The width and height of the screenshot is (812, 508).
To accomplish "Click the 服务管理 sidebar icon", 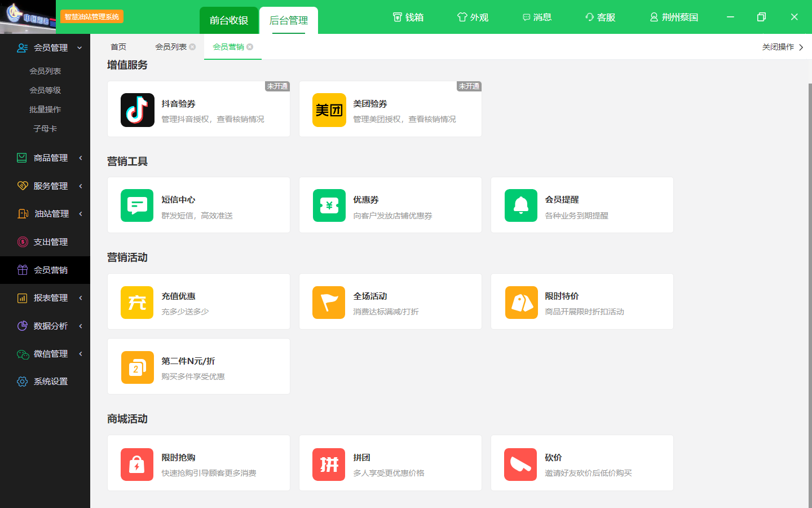I will point(23,186).
